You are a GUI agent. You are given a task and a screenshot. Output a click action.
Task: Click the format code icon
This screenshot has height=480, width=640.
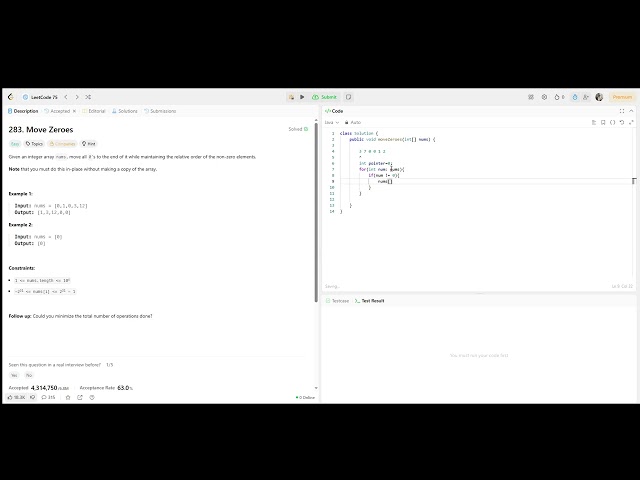click(x=594, y=122)
